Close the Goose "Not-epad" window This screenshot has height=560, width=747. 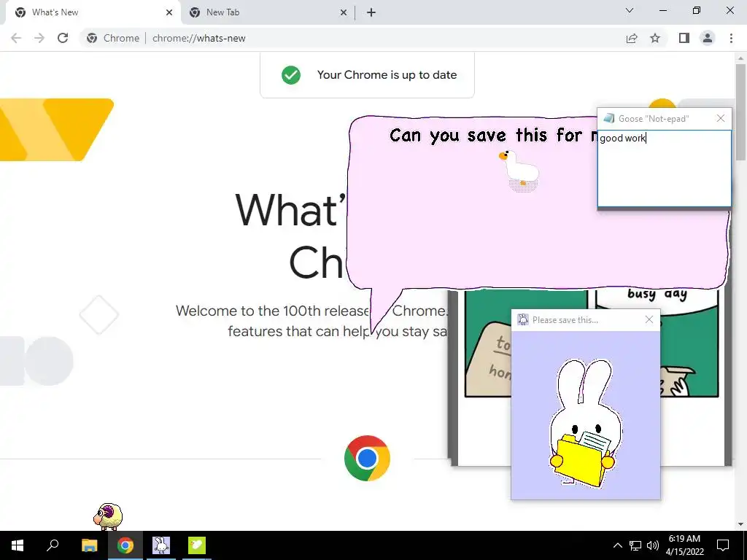click(720, 118)
